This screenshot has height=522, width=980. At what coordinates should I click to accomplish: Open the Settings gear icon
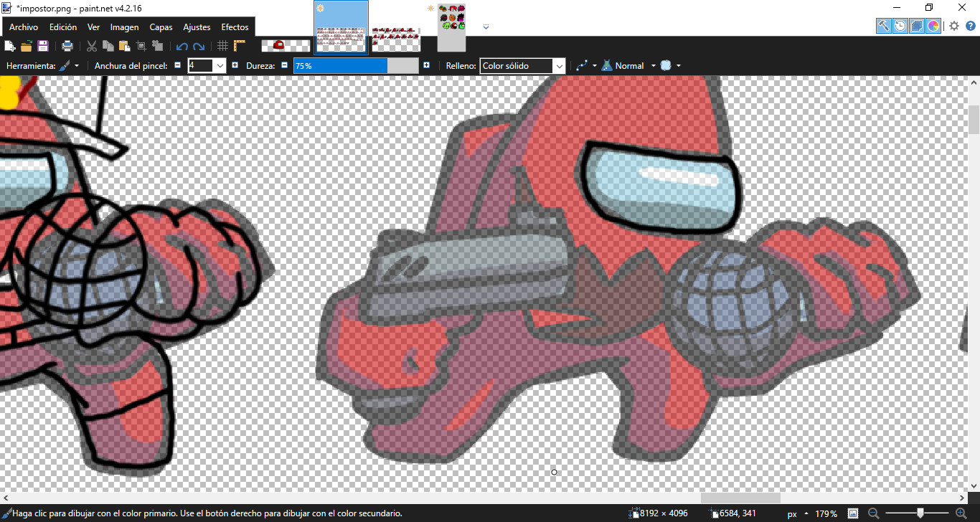953,26
